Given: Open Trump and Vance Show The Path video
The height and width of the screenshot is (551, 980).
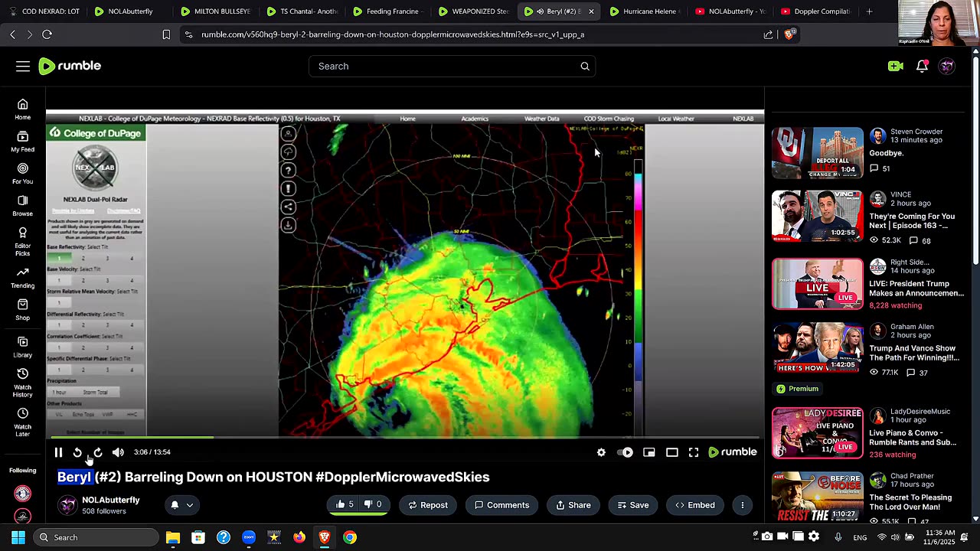Looking at the screenshot, I should [x=817, y=348].
